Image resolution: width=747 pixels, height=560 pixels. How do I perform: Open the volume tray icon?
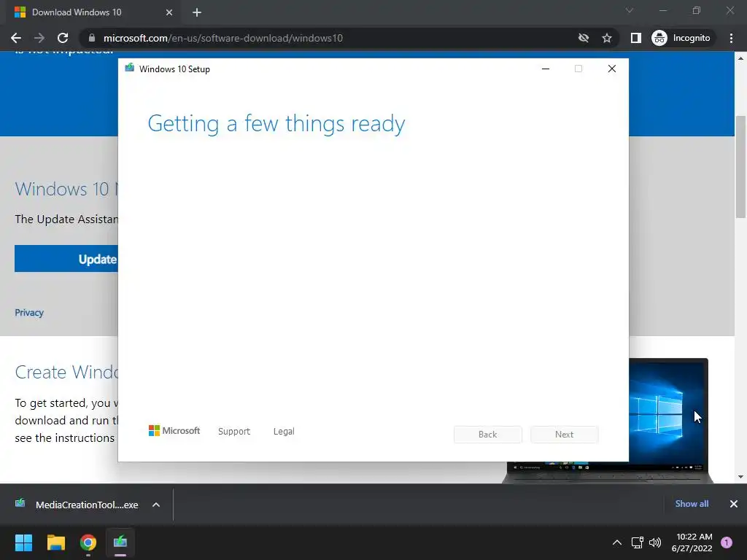[655, 542]
